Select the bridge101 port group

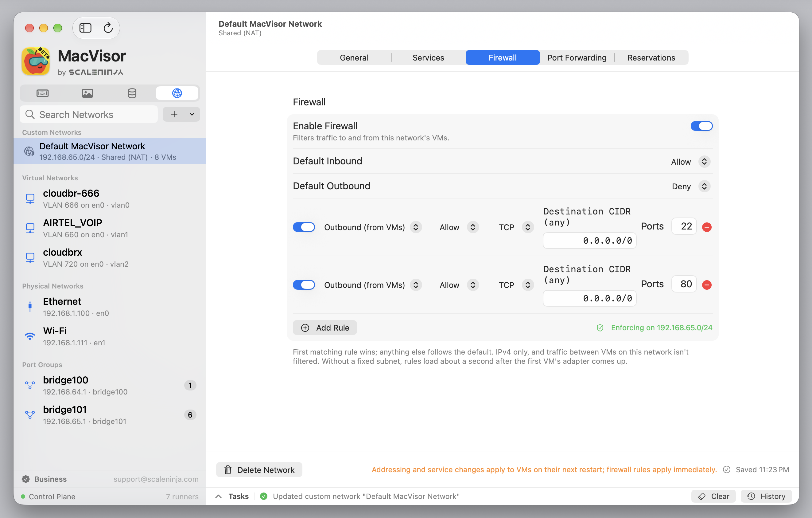click(x=110, y=415)
